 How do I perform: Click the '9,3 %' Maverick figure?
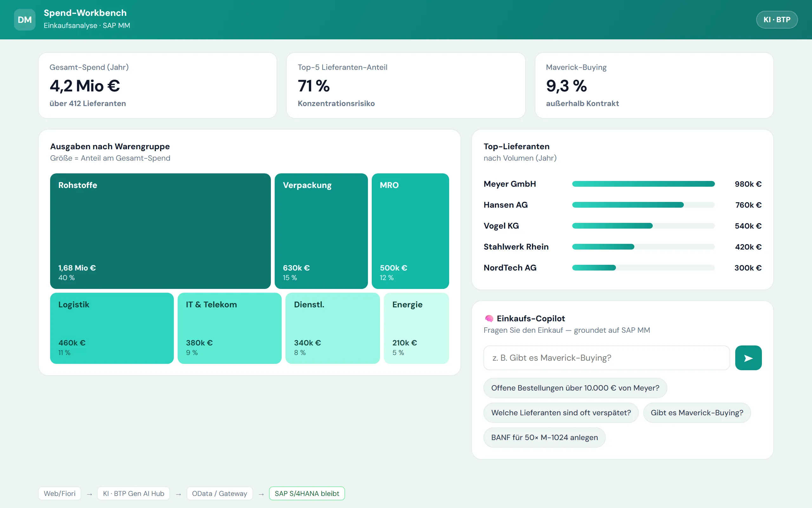click(x=566, y=86)
